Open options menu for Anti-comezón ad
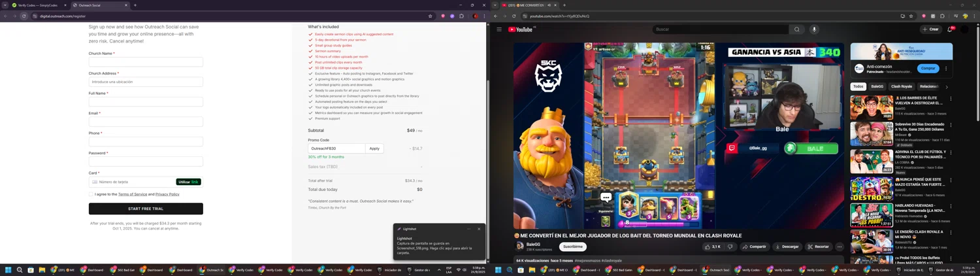Viewport: 980px width, 276px height. tap(946, 68)
